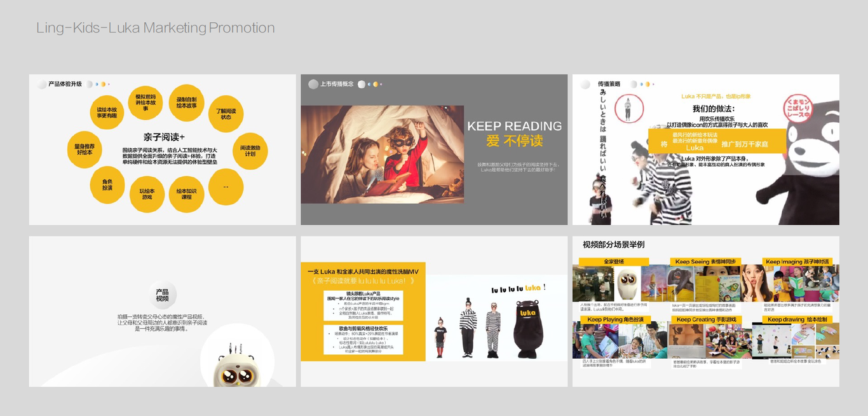
Task: Click the '传播策略' slide header
Action: pos(609,84)
